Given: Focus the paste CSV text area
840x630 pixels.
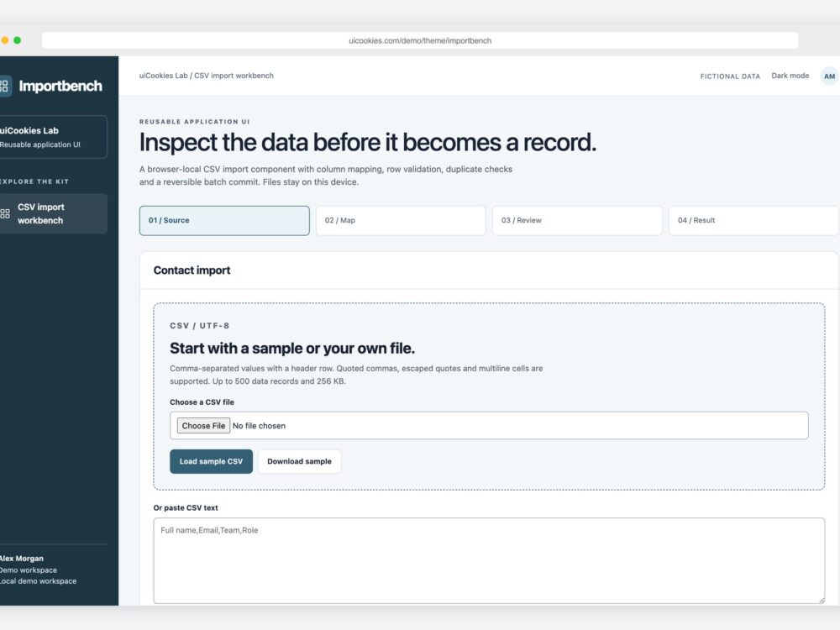Looking at the screenshot, I should 489,560.
